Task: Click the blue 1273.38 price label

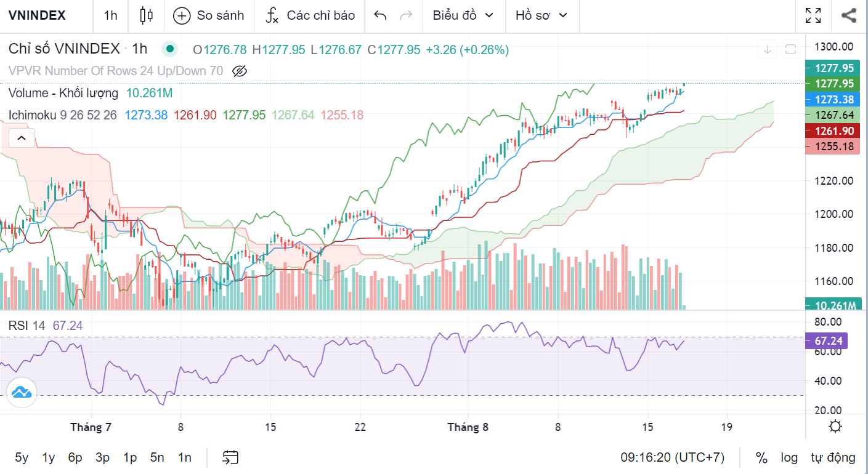Action: [x=832, y=99]
